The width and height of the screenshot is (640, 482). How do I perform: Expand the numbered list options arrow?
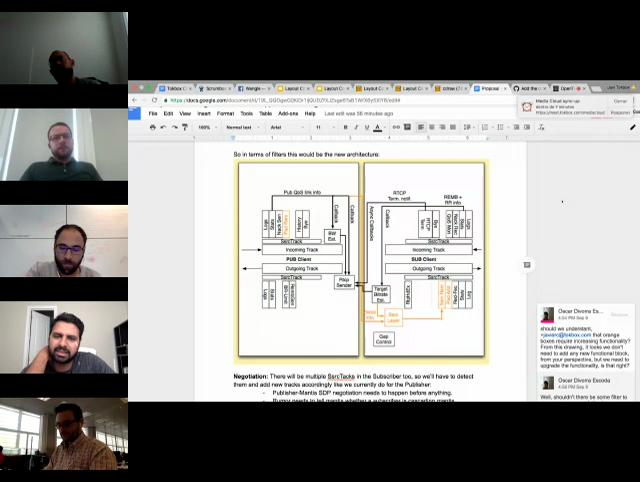492,127
